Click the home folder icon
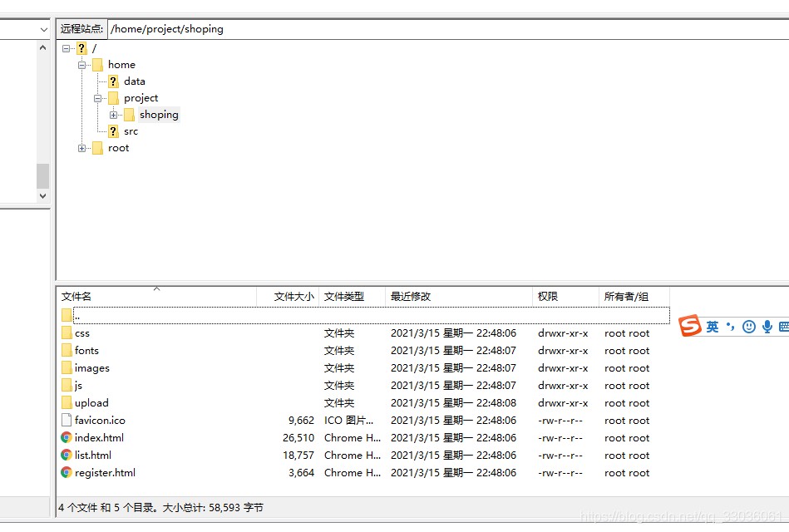Screen dimensions: 789x532 (x=97, y=65)
